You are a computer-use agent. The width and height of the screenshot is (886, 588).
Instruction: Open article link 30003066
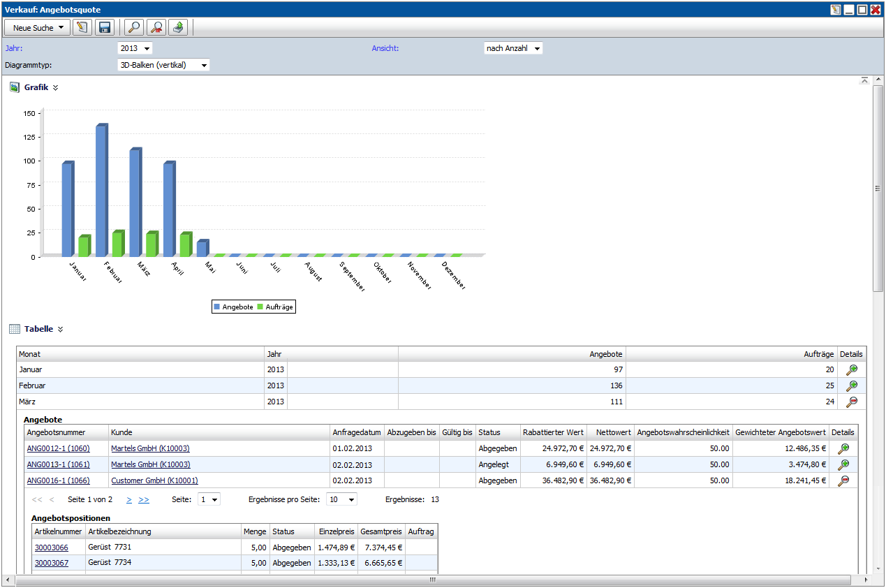coord(52,548)
